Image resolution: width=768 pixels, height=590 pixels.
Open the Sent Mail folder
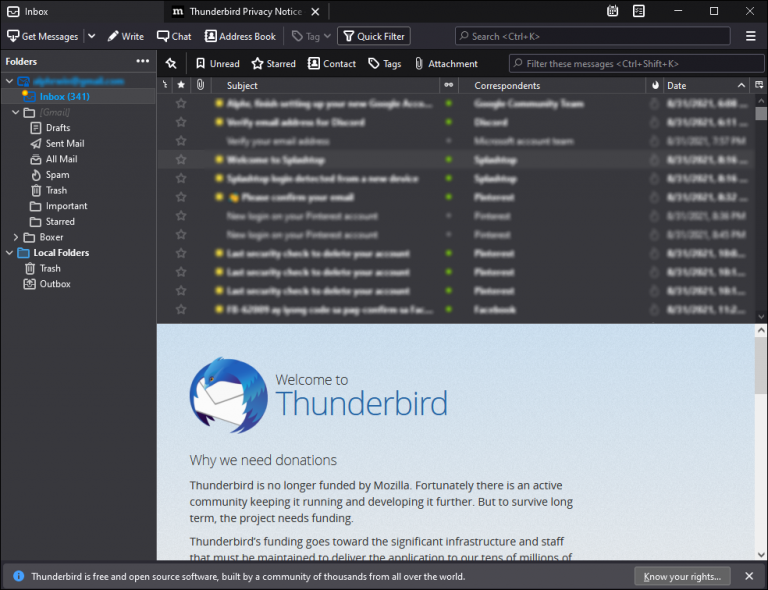point(65,143)
